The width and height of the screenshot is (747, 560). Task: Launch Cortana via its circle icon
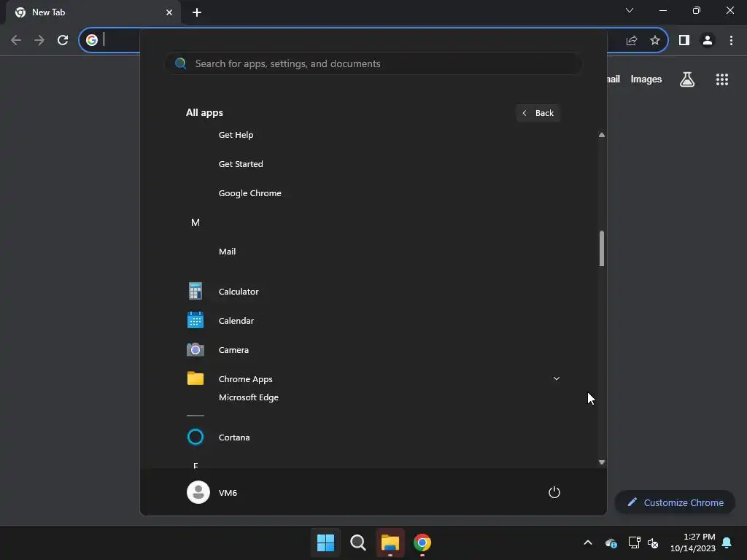tap(196, 437)
